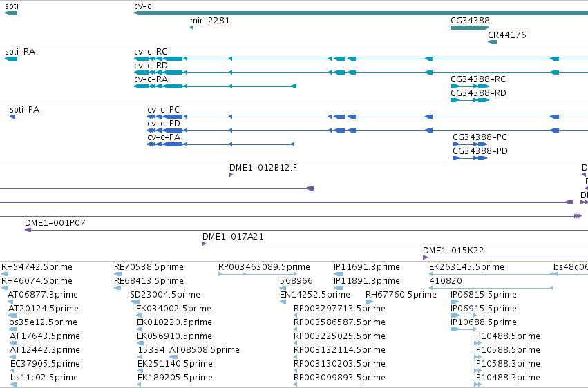Viewport: 588px width, 388px height.
Task: Click the cv-c gene span bar
Action: point(361,14)
